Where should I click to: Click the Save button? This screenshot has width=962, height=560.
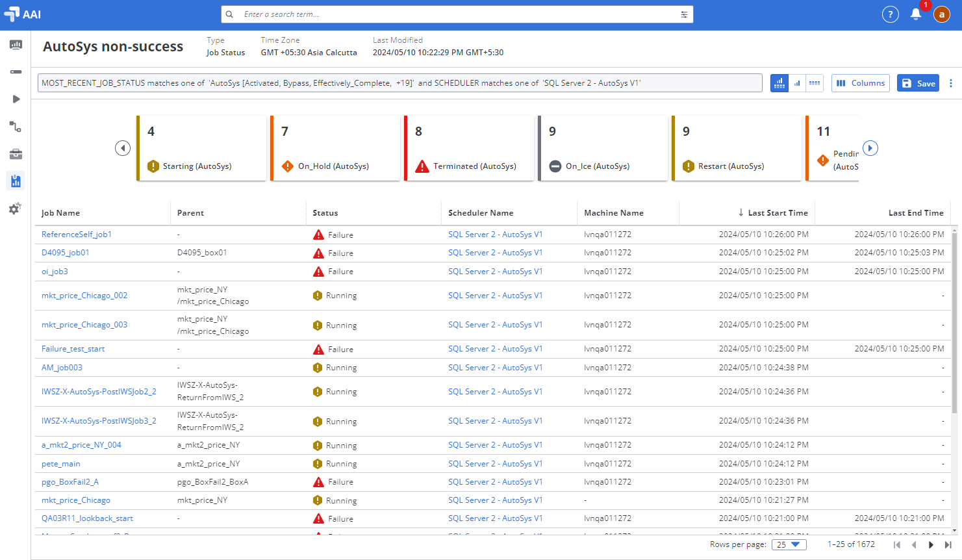pos(918,83)
